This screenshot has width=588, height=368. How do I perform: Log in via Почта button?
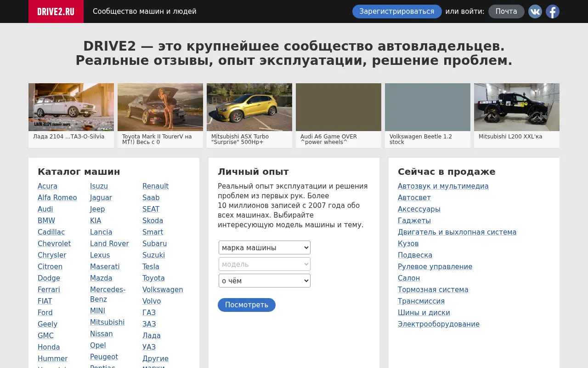pos(506,11)
